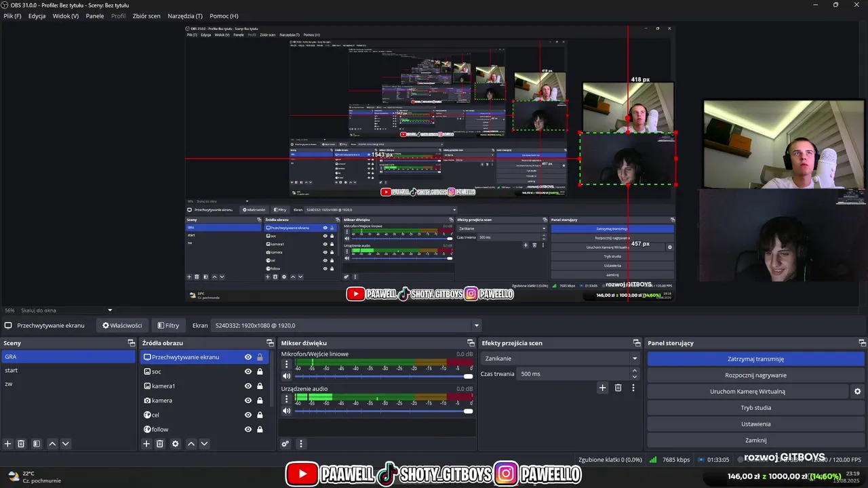Add a scene transition with plus icon
Screen dimensions: 868x488
click(x=602, y=388)
